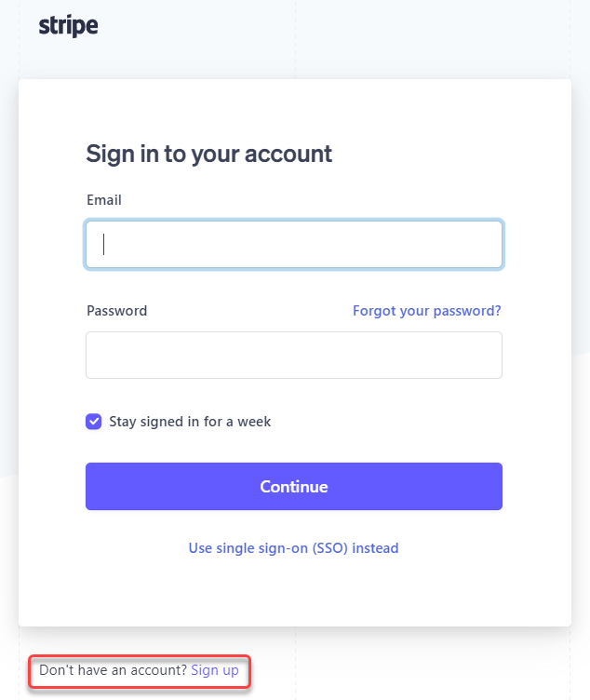
Task: Click the Password field label
Action: point(116,311)
